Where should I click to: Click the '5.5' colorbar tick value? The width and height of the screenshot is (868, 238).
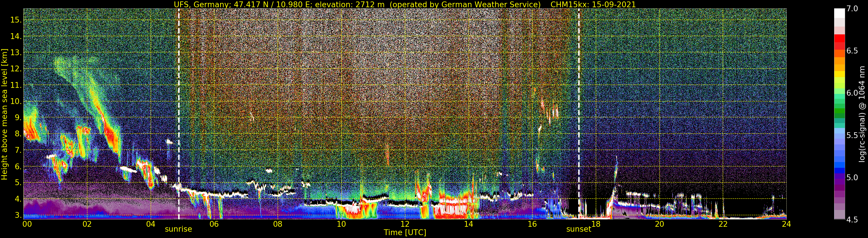pyautogui.click(x=852, y=135)
